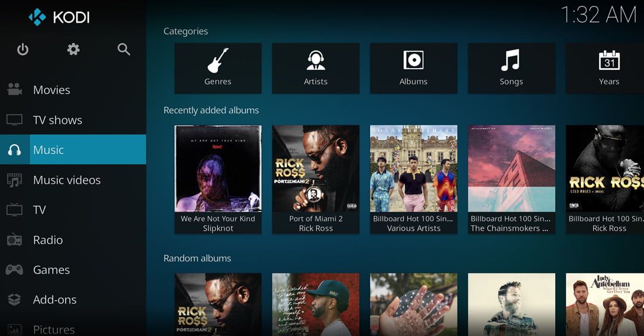Select the Music menu item
Viewport: 644px width, 336px height.
point(73,150)
